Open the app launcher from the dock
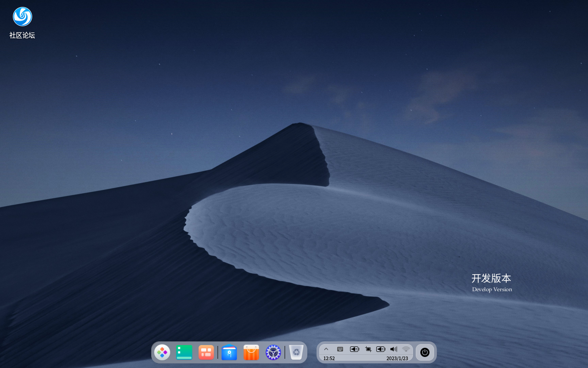 (x=162, y=352)
